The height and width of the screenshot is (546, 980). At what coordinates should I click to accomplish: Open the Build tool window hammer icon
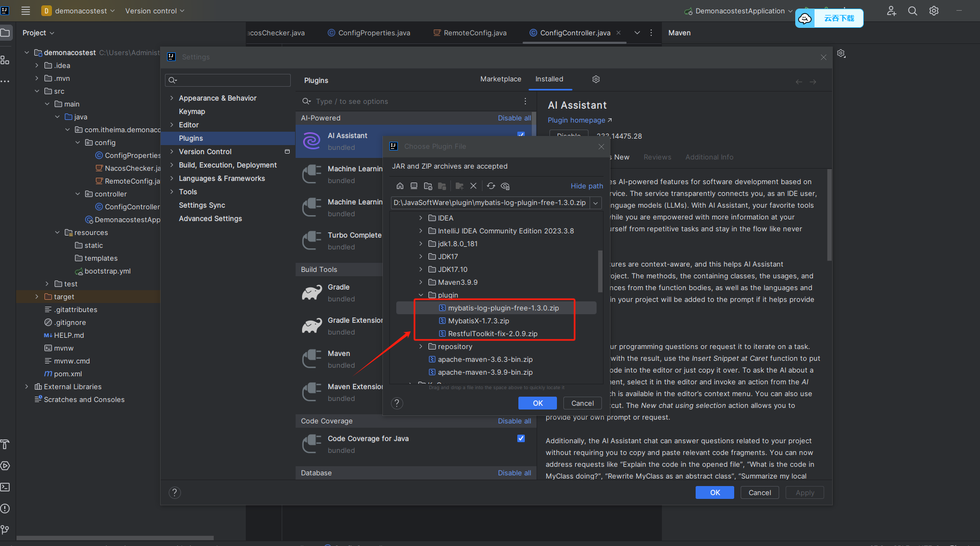coord(5,444)
